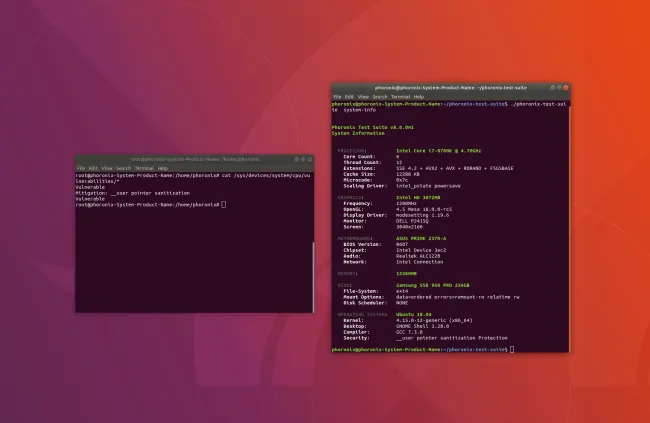
Task: Open Terminal menu in phoronix-test-suite terminal
Action: point(400,97)
